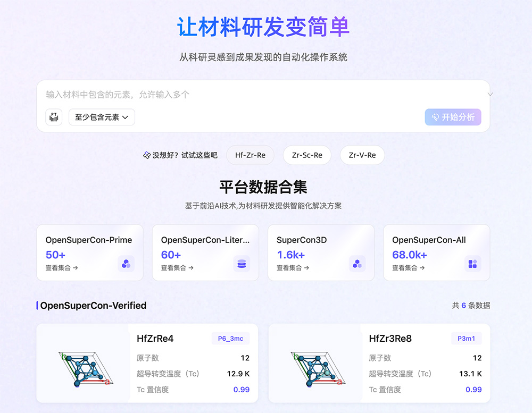The height and width of the screenshot is (413, 532).
Task: Click the 50+ count on OpenSuperCon-Prime
Action: [x=55, y=255]
